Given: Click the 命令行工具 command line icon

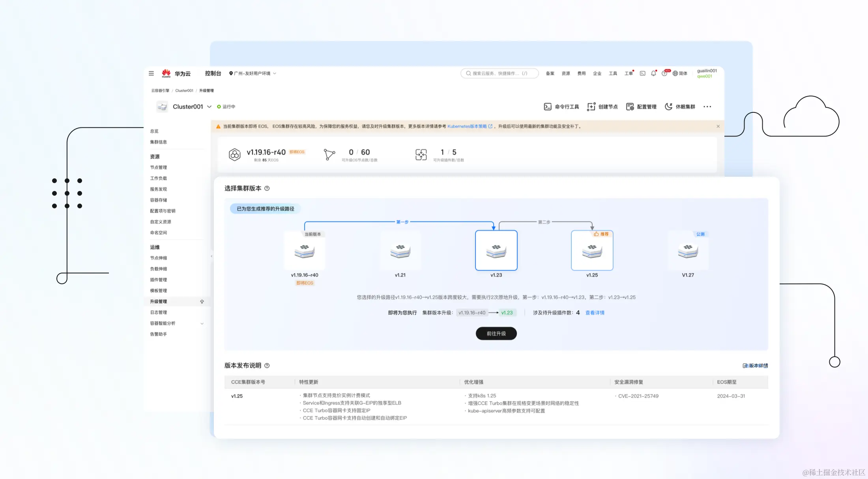Looking at the screenshot, I should click(x=548, y=107).
